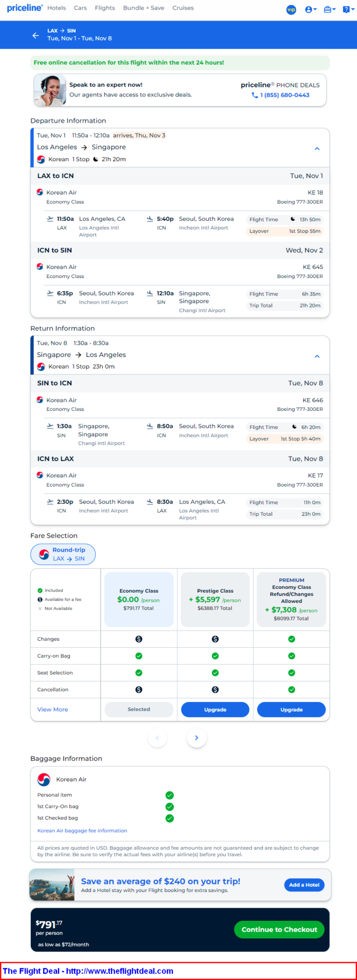Click the Korean Air logo for flight KE 645
The height and width of the screenshot is (980, 357).
40,267
